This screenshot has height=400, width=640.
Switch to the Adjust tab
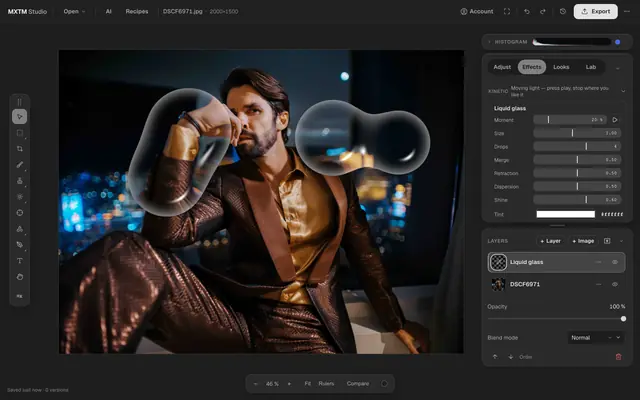click(502, 67)
